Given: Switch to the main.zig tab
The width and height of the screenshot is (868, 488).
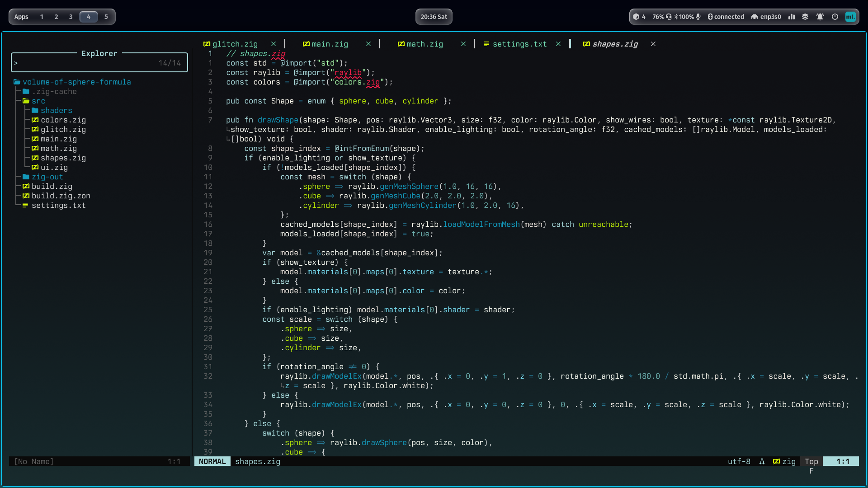Looking at the screenshot, I should click(x=330, y=44).
